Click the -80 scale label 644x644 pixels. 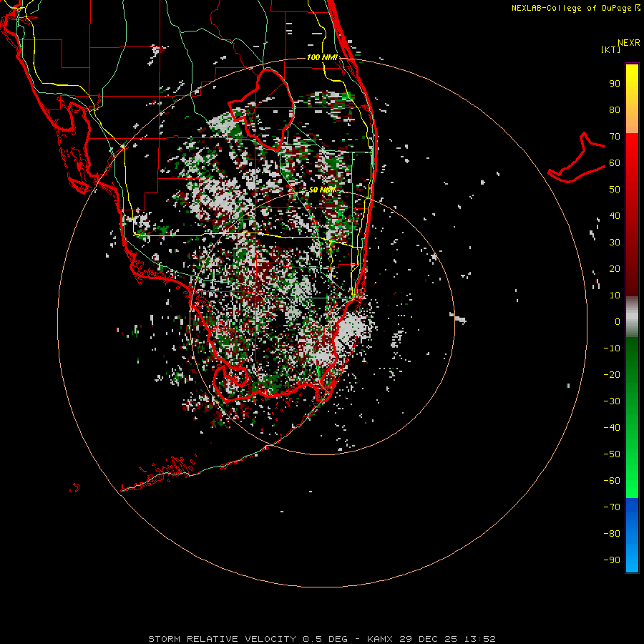[x=612, y=534]
